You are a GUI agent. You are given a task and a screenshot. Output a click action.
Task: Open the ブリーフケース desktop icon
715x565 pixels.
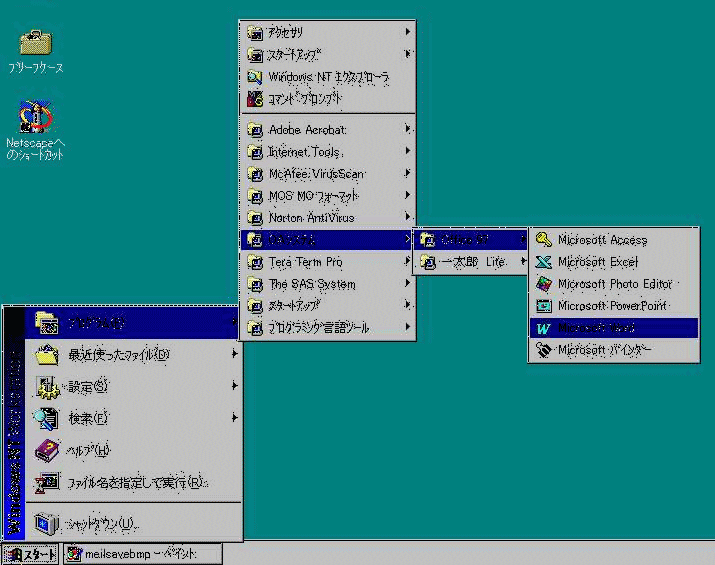point(36,42)
